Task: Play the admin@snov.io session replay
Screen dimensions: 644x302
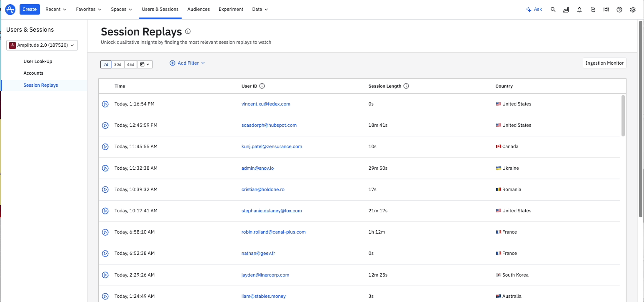Action: coord(105,168)
